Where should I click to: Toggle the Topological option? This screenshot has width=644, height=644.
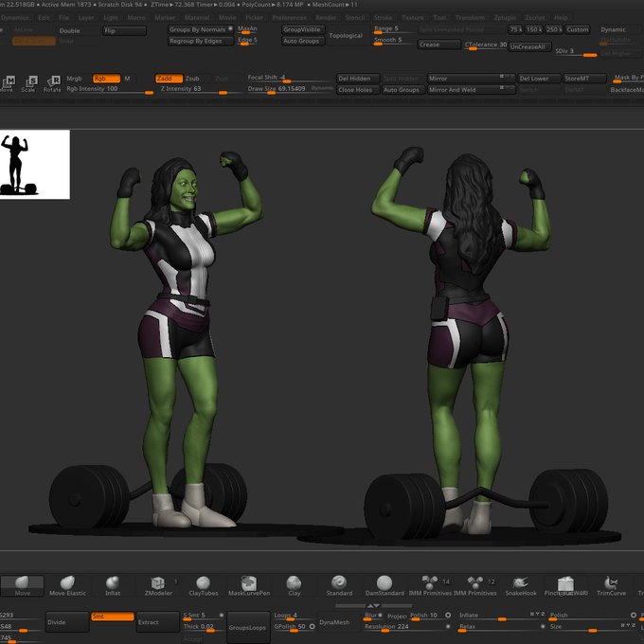346,35
